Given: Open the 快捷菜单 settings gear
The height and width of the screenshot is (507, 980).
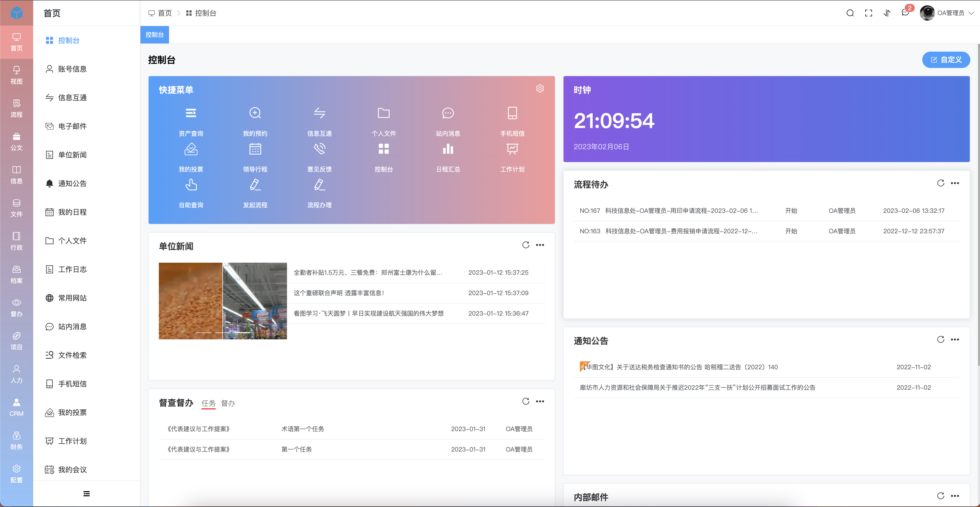Looking at the screenshot, I should pos(540,89).
